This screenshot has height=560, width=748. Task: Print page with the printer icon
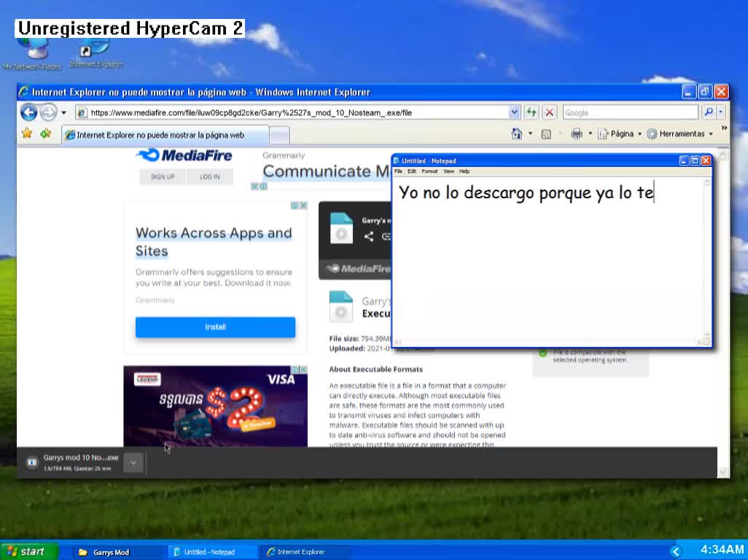(x=577, y=134)
